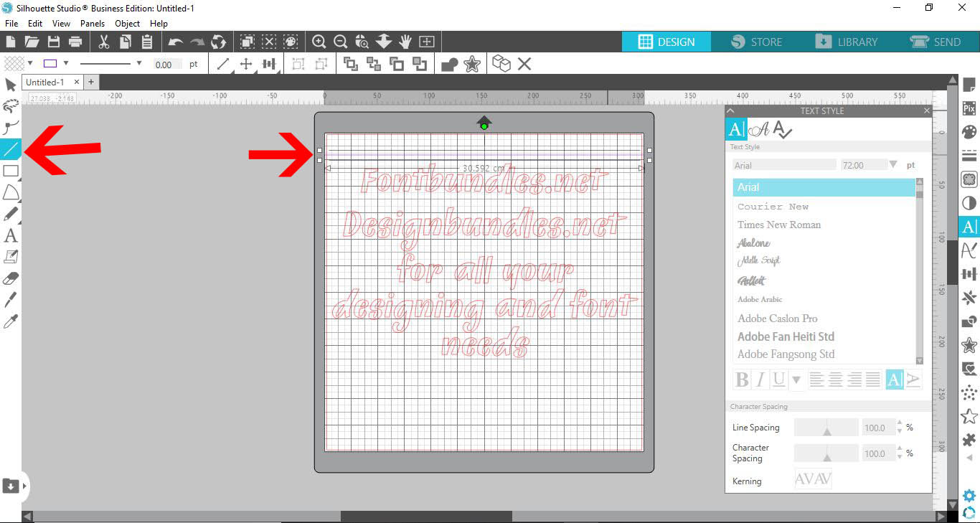
Task: Click the Cut scissors icon
Action: (x=104, y=42)
